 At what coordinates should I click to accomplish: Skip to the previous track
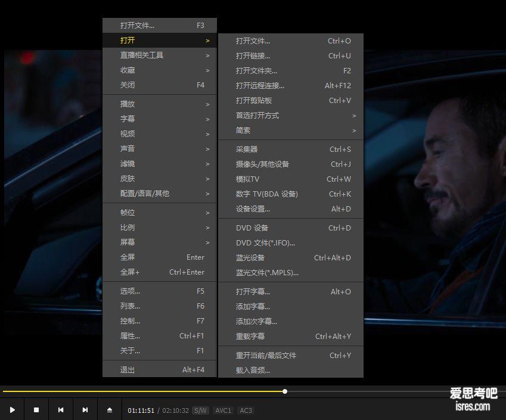(x=61, y=410)
